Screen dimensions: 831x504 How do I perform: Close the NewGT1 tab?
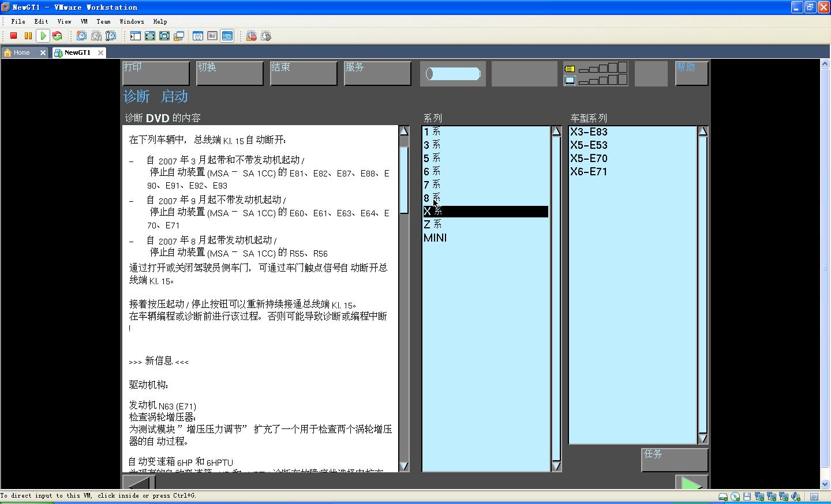[x=100, y=52]
